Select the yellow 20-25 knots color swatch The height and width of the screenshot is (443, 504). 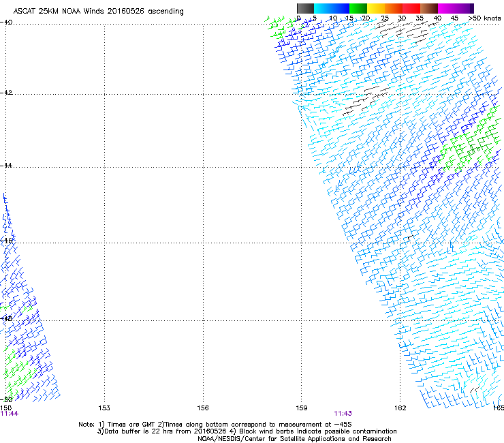[x=376, y=8]
